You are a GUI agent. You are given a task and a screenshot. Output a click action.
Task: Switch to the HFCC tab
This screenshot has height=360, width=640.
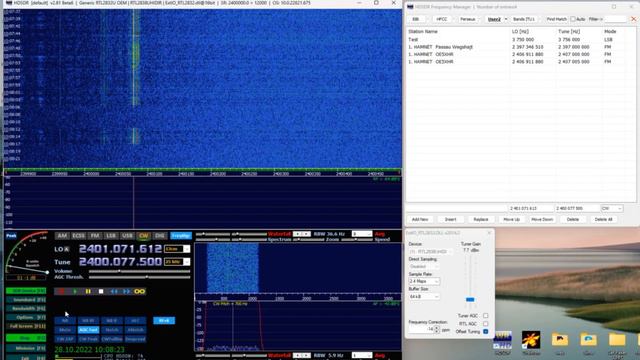442,19
